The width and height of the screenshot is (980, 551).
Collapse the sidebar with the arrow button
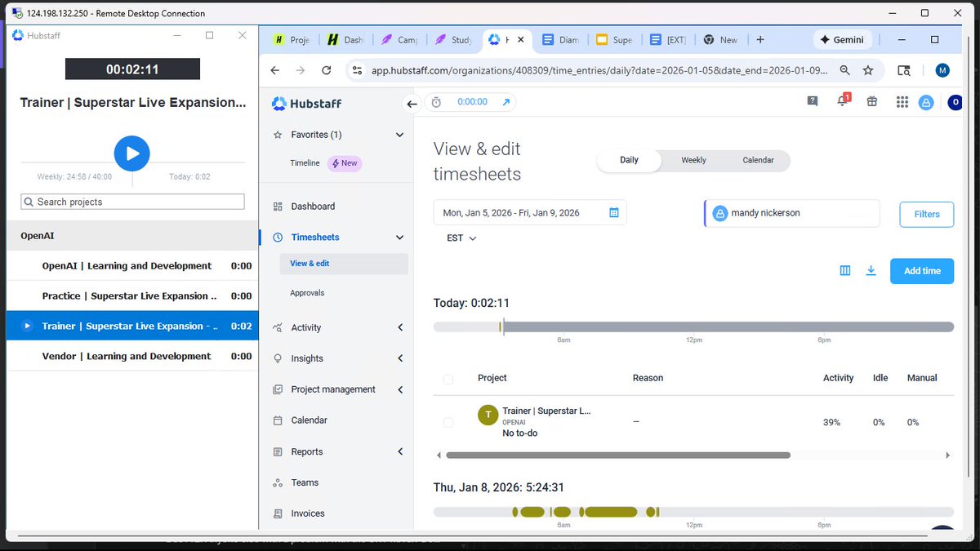[x=412, y=103]
